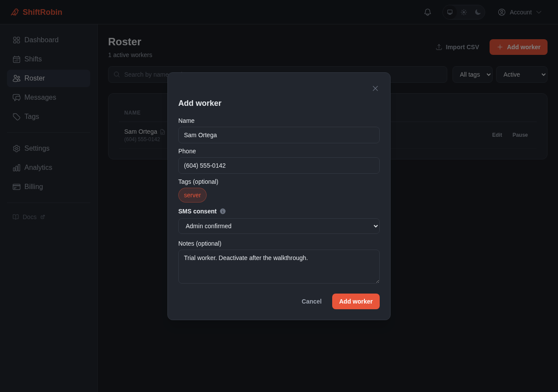Click Sam Ortega name in table
Screen dimensions: 558x392
(141, 132)
